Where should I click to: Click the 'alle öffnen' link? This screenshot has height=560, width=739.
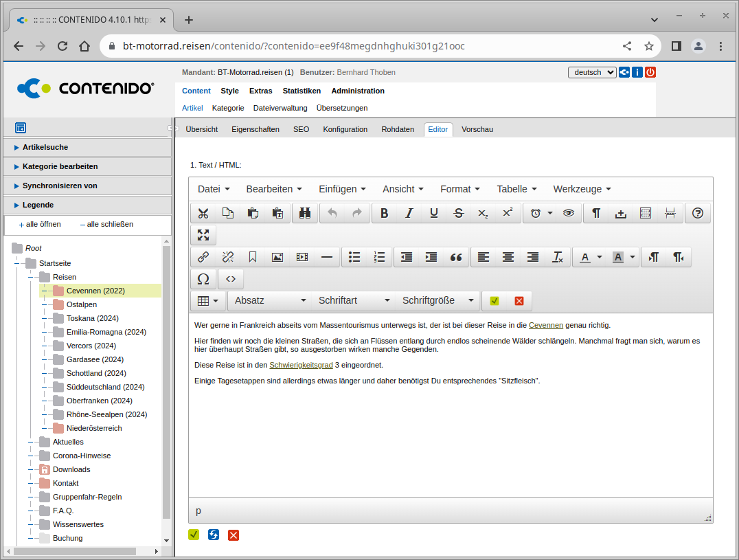coord(40,224)
